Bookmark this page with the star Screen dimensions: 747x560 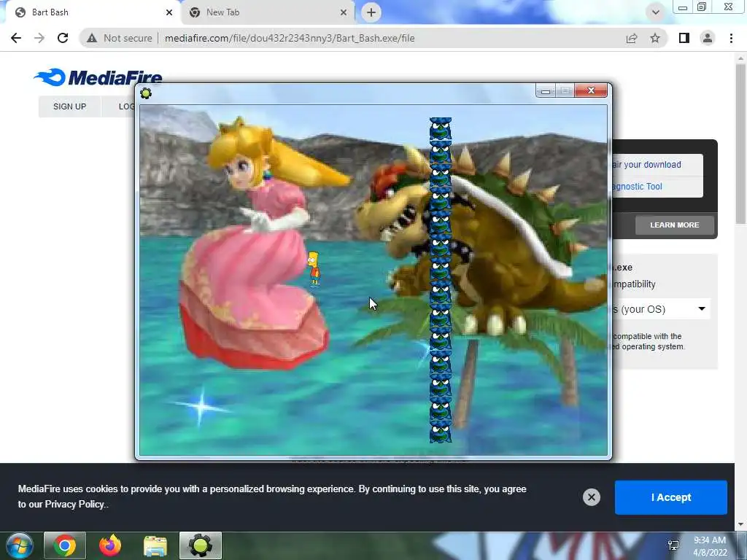click(655, 38)
